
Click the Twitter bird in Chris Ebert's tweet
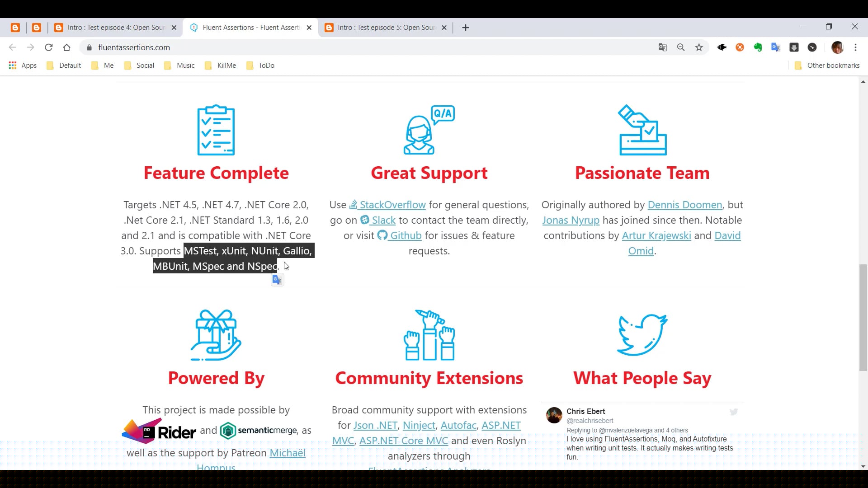(733, 412)
